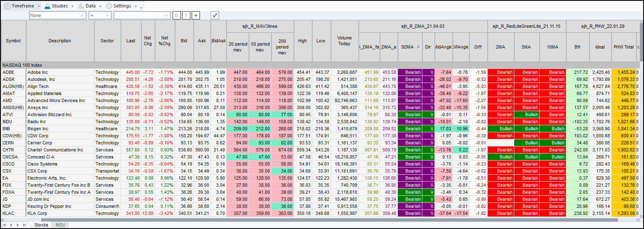Click the Ideal value 4,627.84
Screen dimensions: 644x229
(x=600, y=86)
